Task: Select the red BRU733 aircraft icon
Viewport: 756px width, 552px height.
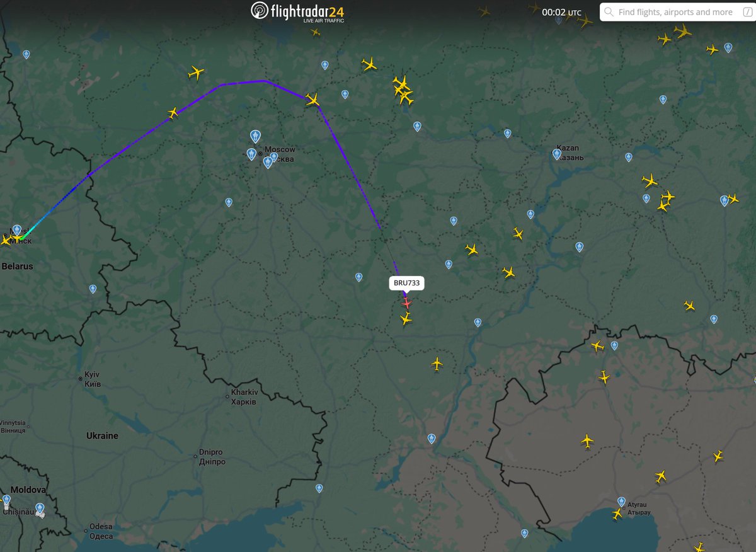Action: click(406, 304)
